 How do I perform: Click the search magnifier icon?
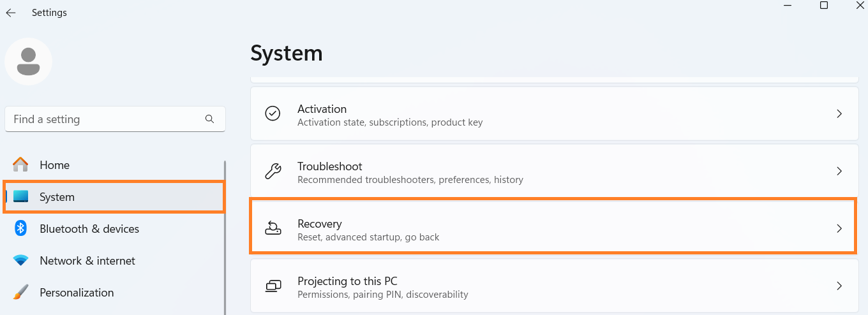(x=209, y=119)
